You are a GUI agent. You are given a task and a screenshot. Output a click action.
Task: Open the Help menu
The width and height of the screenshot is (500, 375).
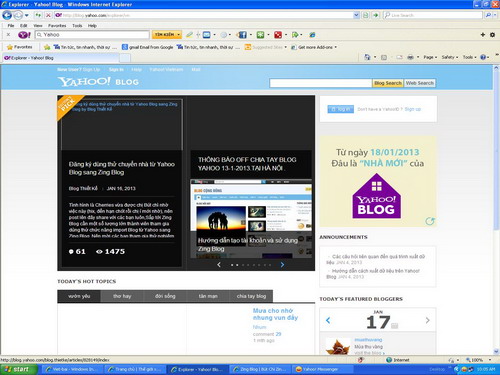[92, 26]
